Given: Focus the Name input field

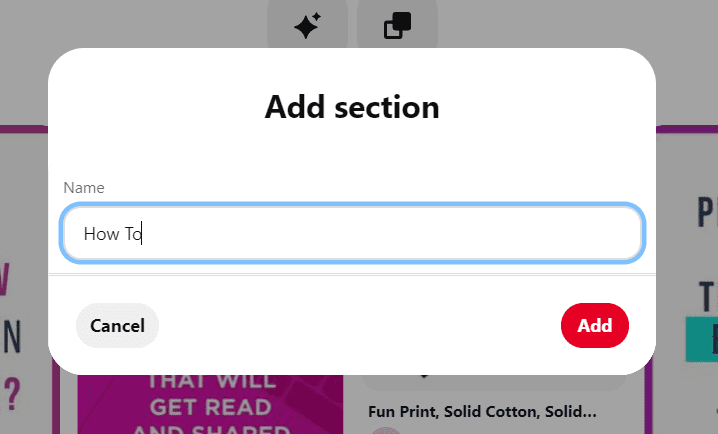Looking at the screenshot, I should point(352,233).
